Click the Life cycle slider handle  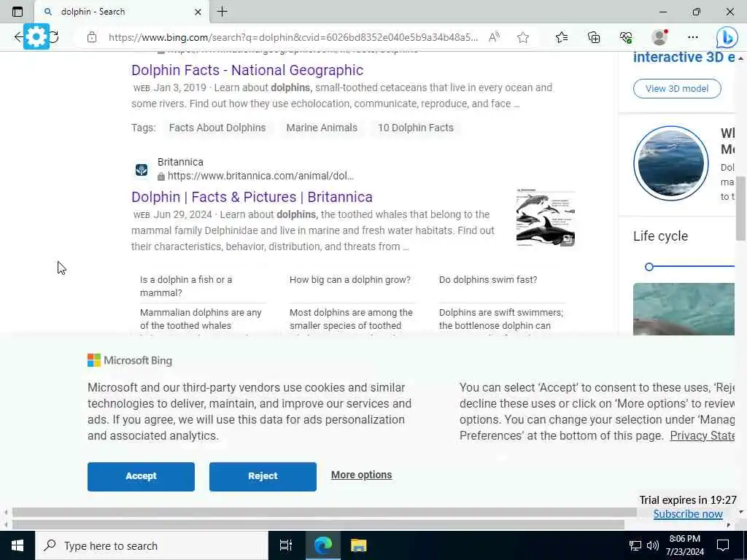[649, 267]
